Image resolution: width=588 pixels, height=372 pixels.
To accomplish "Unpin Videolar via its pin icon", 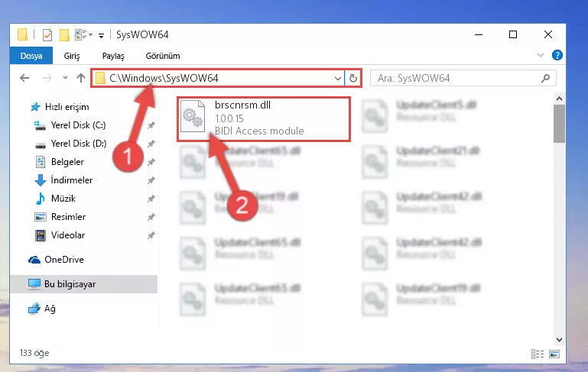I will [x=151, y=235].
